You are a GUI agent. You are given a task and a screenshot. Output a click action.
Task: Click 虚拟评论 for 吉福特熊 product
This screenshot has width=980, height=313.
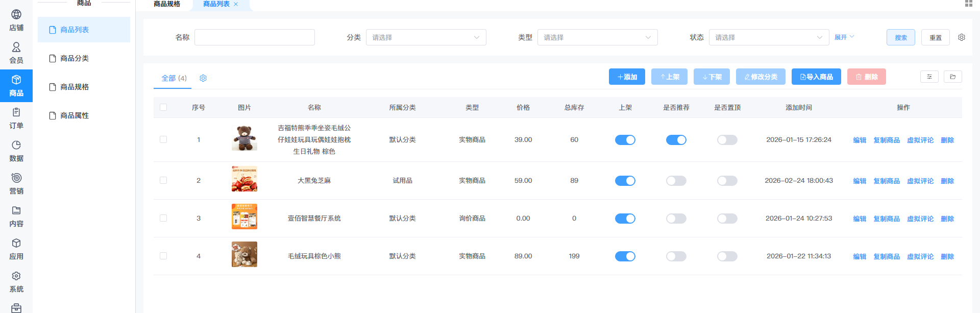click(x=920, y=140)
